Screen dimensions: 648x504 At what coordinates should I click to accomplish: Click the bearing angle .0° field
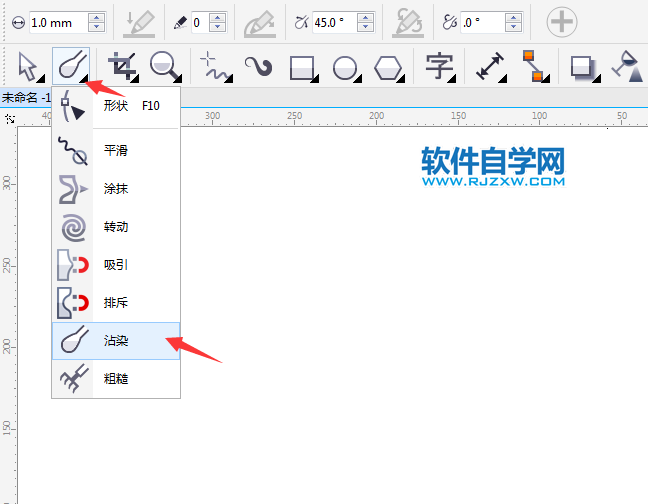tap(482, 23)
